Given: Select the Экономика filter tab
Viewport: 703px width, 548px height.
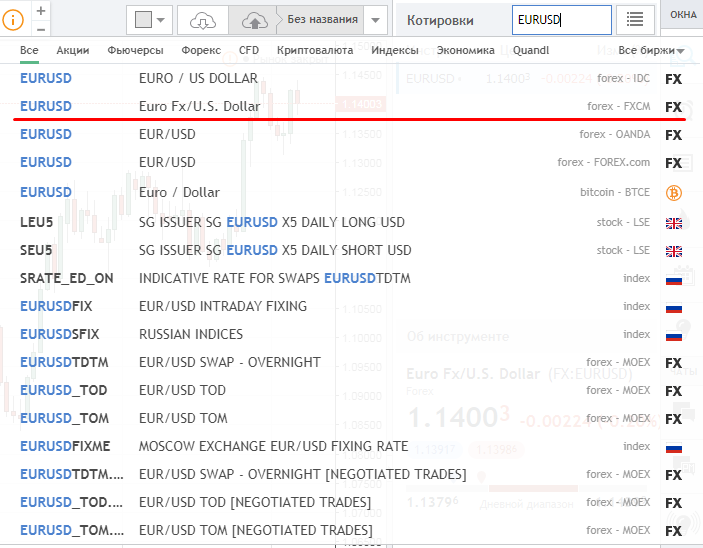Looking at the screenshot, I should pyautogui.click(x=465, y=50).
